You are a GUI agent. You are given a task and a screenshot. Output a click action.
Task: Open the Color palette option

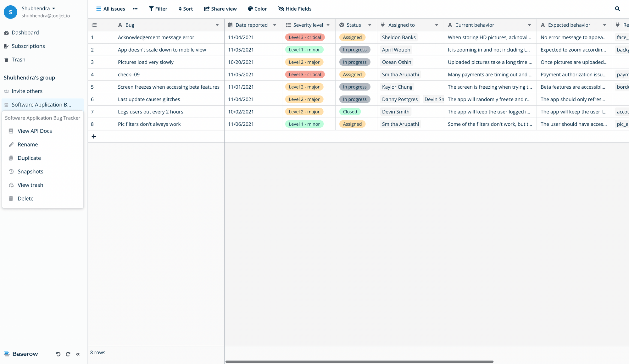257,9
